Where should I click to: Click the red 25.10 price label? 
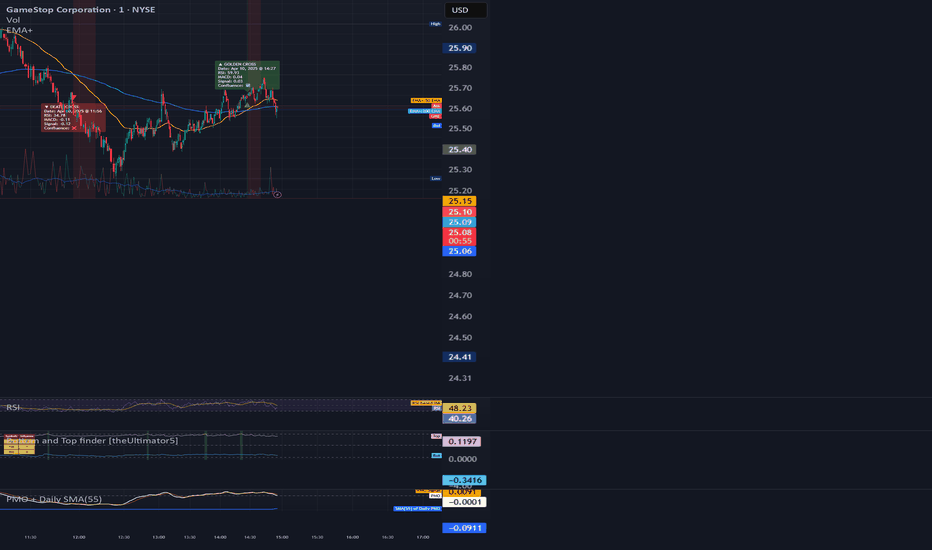click(x=459, y=212)
